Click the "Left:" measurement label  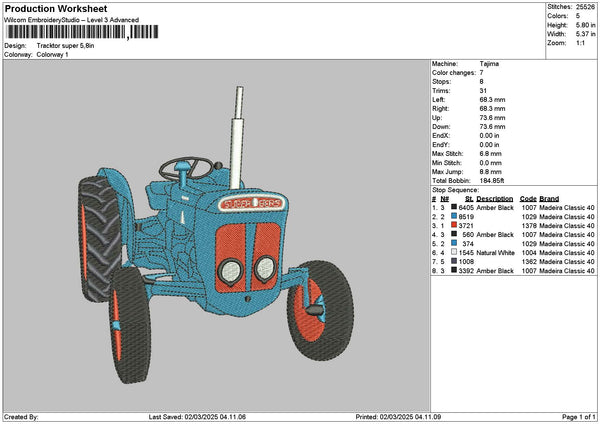click(x=439, y=100)
